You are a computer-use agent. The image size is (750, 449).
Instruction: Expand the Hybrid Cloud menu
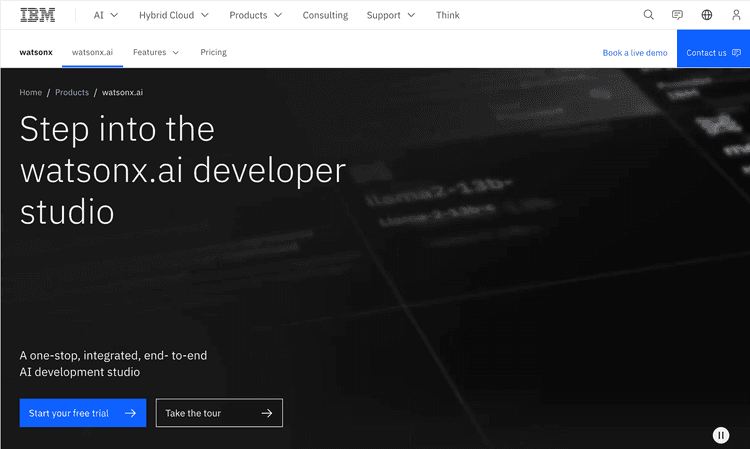tap(174, 15)
